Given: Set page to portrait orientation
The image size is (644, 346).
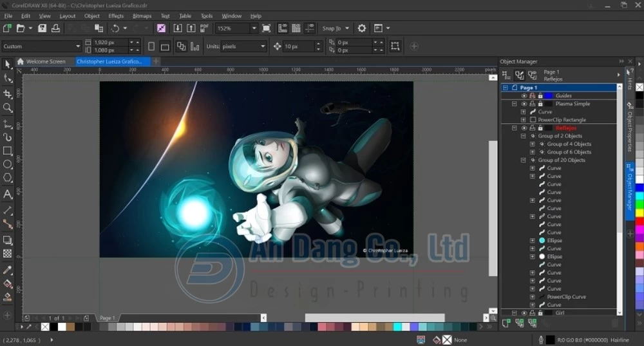Looking at the screenshot, I should 151,46.
